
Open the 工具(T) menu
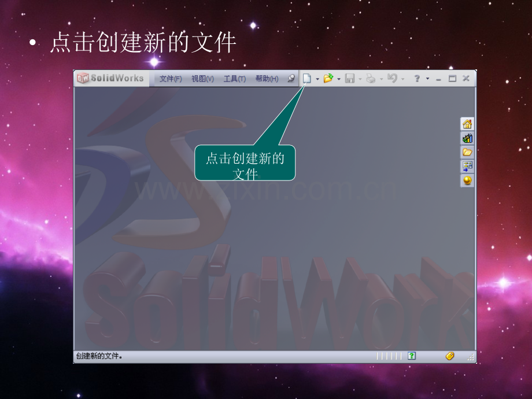click(x=234, y=79)
